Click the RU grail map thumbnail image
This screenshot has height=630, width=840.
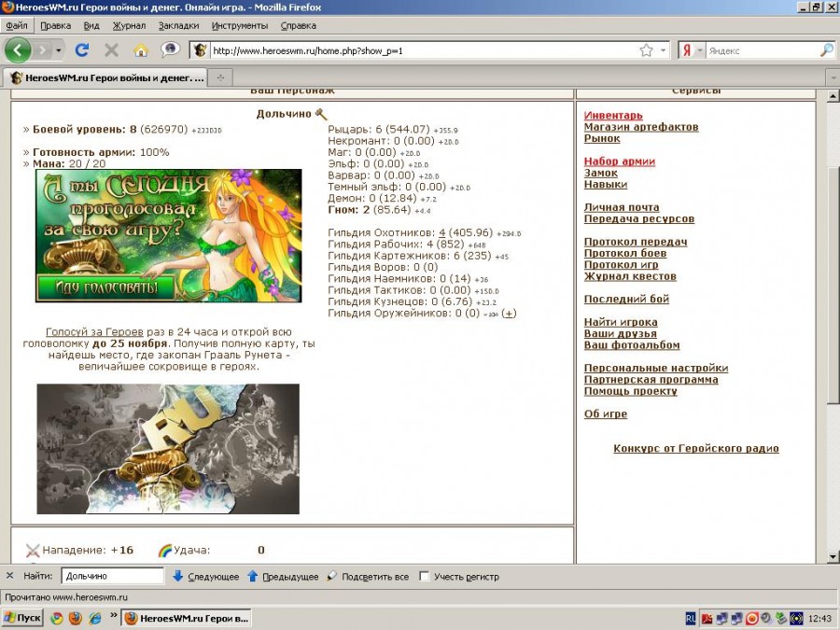[168, 449]
